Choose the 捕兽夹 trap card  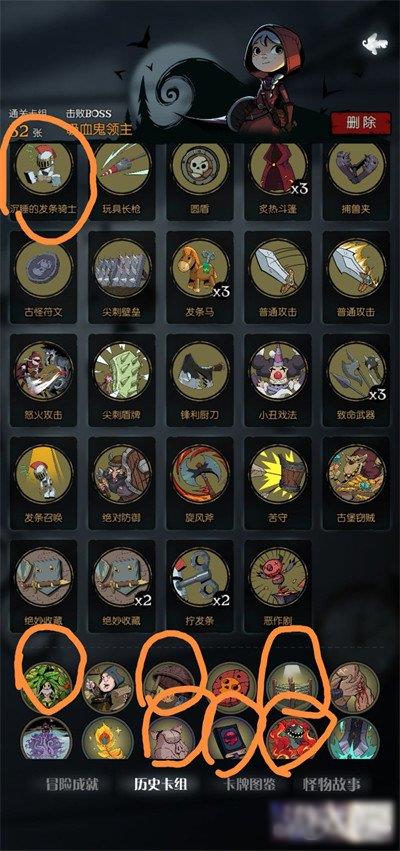coord(356,181)
